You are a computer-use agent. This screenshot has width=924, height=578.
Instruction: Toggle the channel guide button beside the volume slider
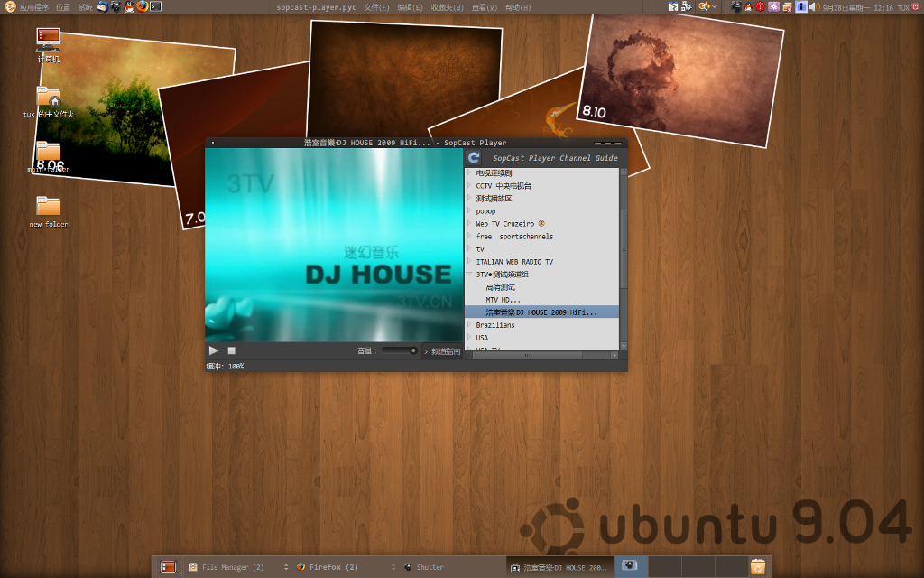(x=442, y=351)
